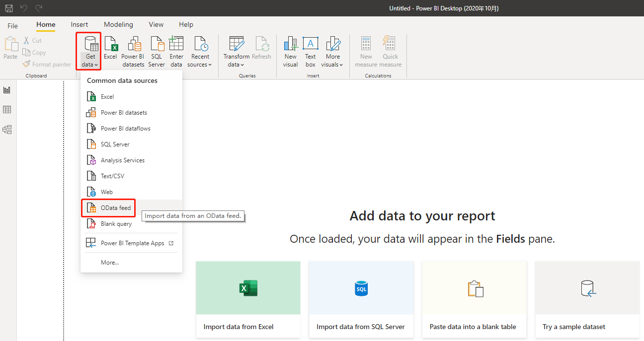Screen dimensions: 644x341
Task: Open Power BI datasets from ribbon
Action: [x=133, y=52]
